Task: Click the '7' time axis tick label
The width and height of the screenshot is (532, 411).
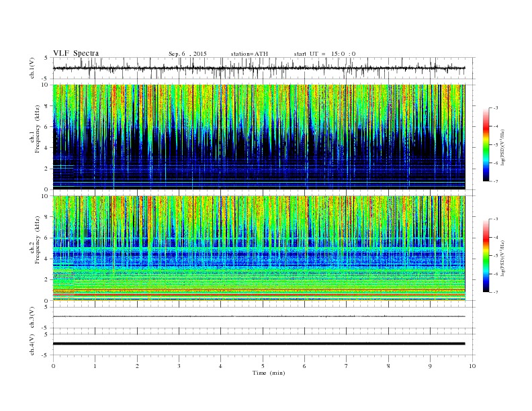Action: click(x=347, y=366)
